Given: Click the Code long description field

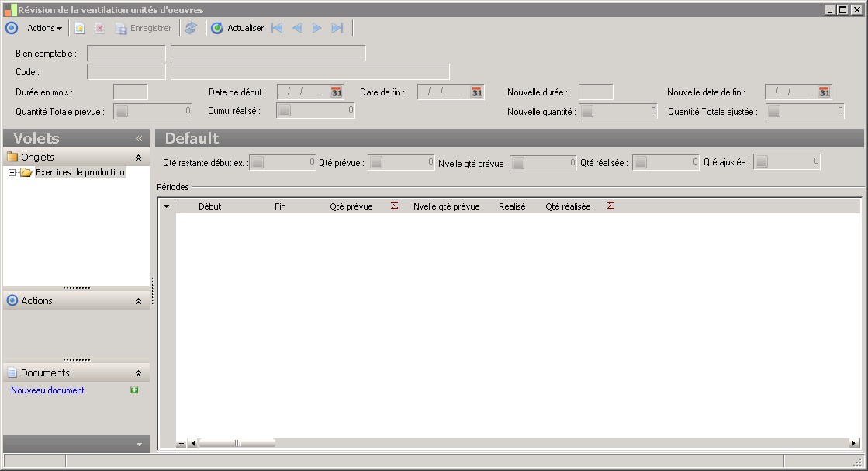Looking at the screenshot, I should (310, 72).
